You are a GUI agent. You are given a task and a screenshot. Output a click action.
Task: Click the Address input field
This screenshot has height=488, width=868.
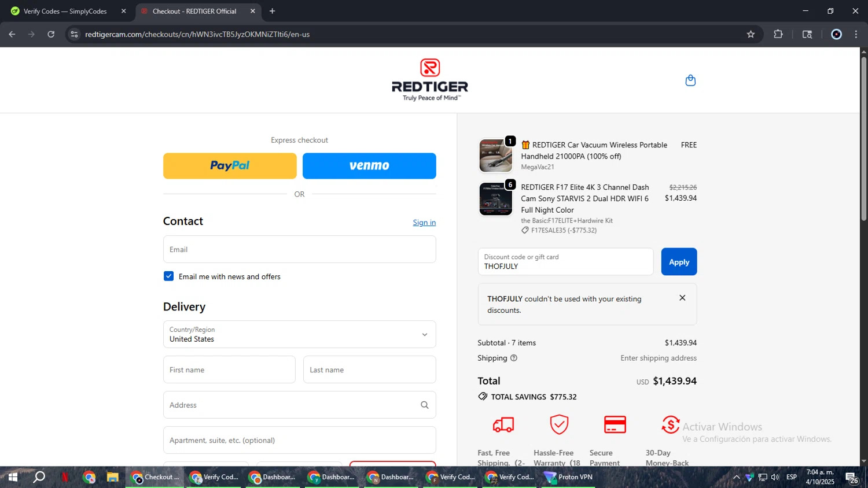click(x=299, y=405)
